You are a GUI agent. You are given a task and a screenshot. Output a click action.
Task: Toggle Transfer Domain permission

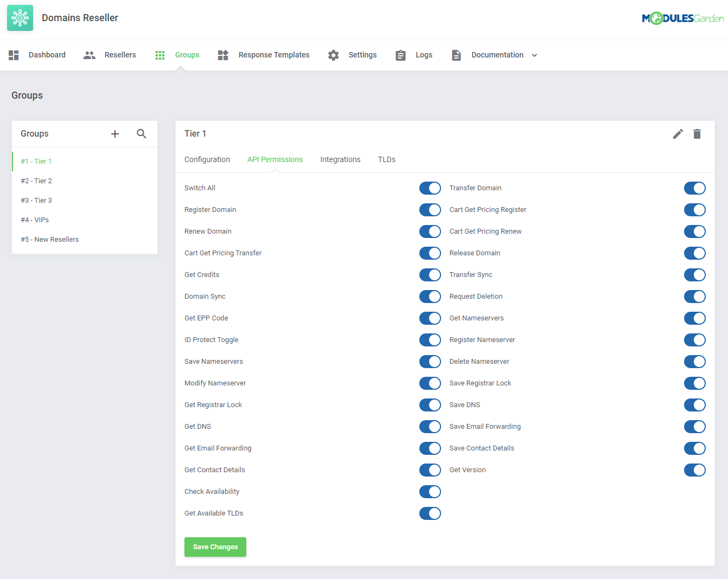[x=695, y=188]
